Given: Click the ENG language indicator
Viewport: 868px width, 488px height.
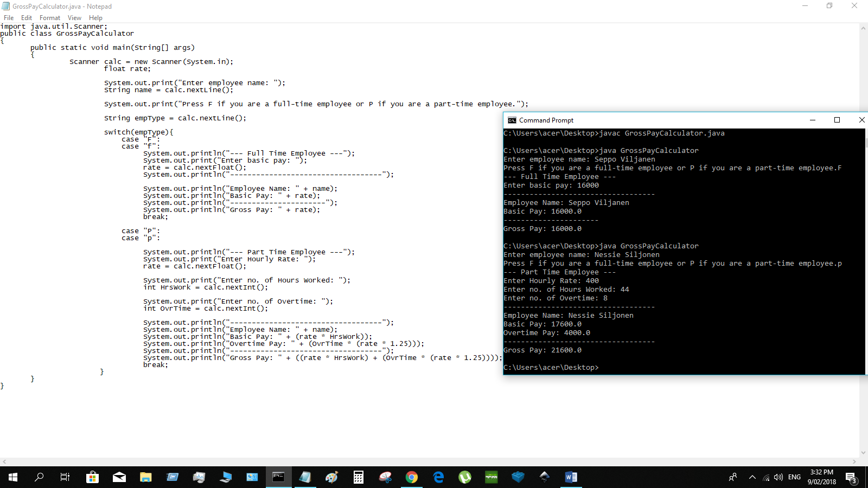Looking at the screenshot, I should point(794,477).
